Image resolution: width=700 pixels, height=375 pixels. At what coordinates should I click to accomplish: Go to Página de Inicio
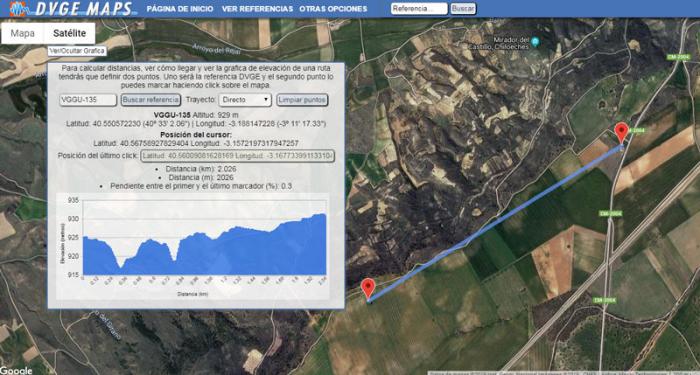[x=180, y=9]
